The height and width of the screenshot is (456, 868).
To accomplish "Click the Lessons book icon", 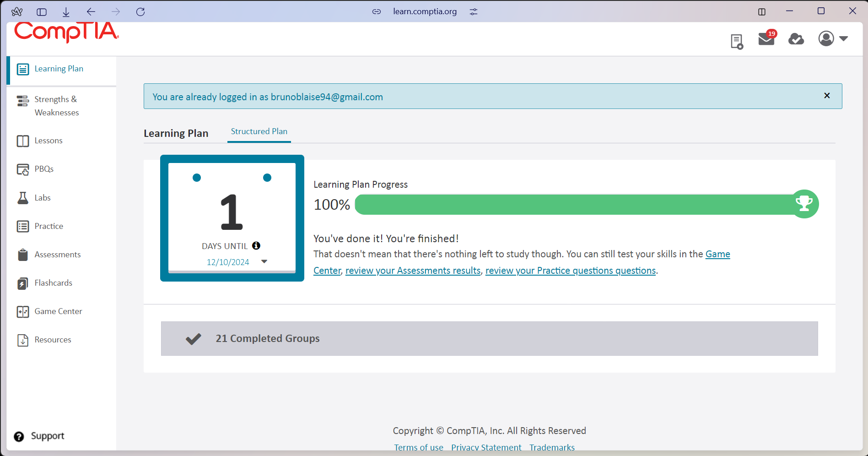I will click(x=23, y=141).
